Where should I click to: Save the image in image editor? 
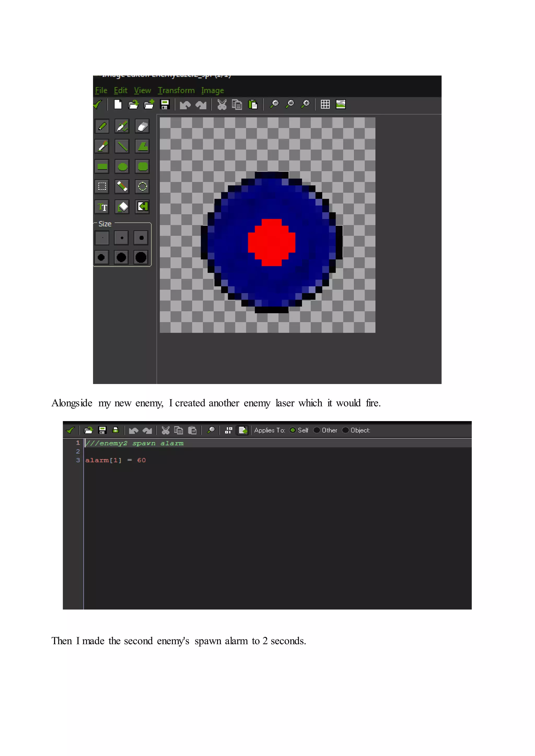[x=165, y=104]
